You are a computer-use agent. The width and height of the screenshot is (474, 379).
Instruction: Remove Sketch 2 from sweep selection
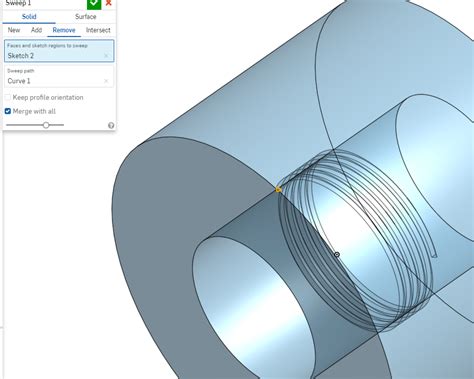click(x=106, y=56)
